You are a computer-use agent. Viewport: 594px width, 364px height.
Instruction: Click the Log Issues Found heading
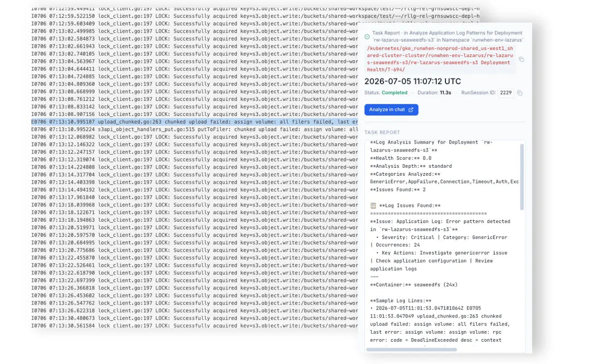(x=409, y=206)
